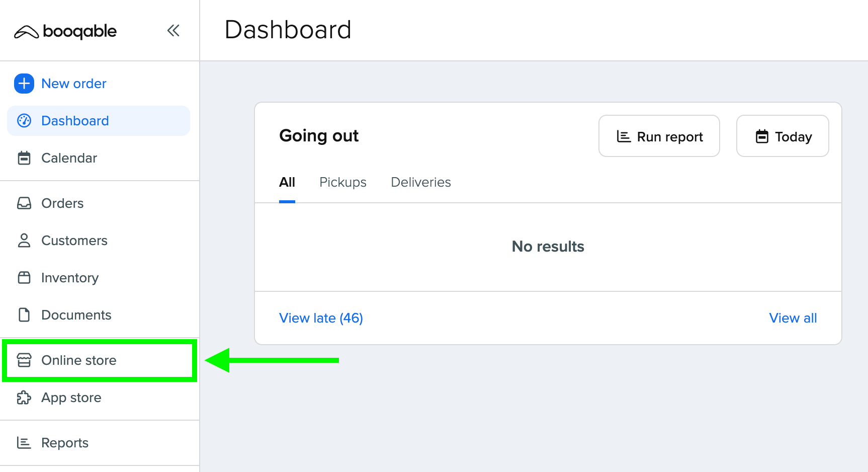Switch to the Pickups tab
This screenshot has height=472, width=868.
[343, 182]
